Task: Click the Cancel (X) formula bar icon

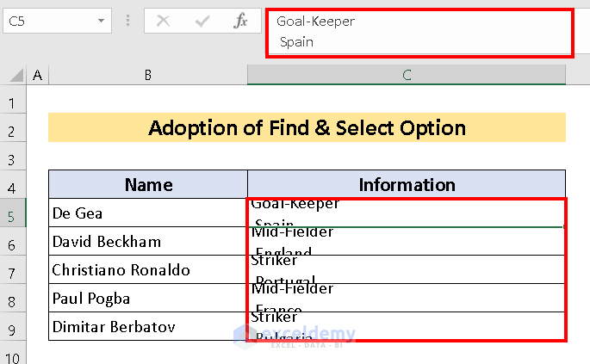Action: coord(164,22)
